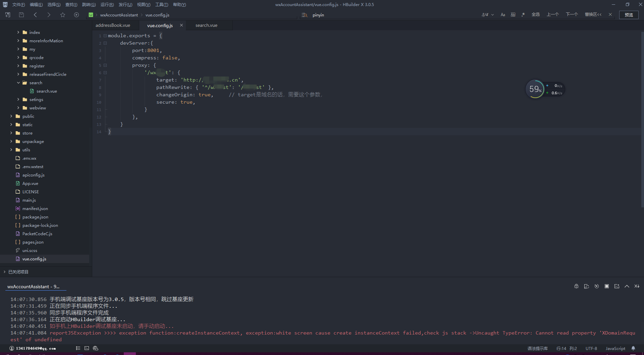
Task: Click the stop run console icon
Action: [x=606, y=286]
